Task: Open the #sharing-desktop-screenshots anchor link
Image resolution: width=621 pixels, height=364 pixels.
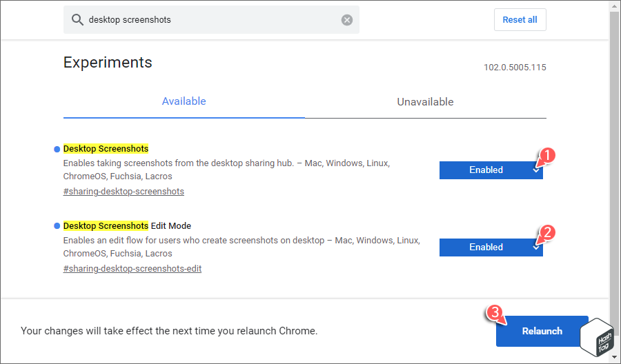Action: click(x=124, y=192)
